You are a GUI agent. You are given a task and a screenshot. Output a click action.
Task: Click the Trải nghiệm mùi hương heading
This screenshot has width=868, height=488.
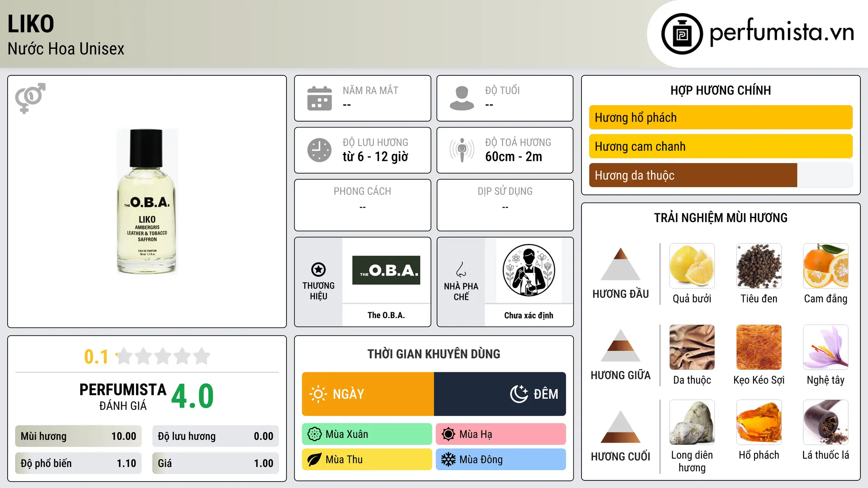[x=721, y=218]
